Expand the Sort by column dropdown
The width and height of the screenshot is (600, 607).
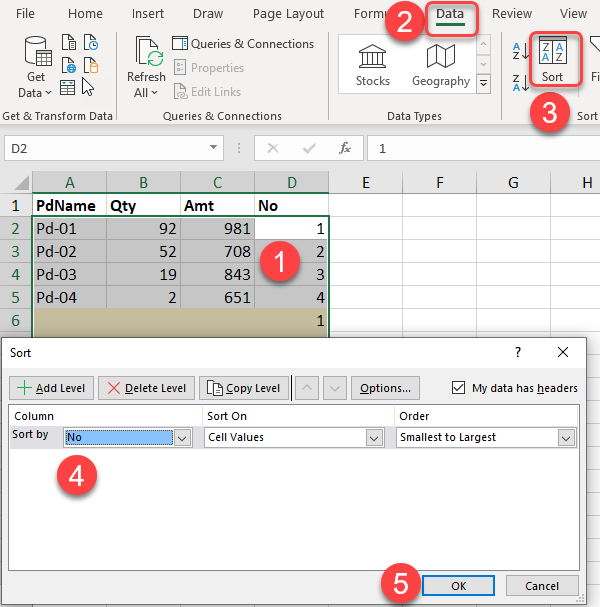pos(182,437)
